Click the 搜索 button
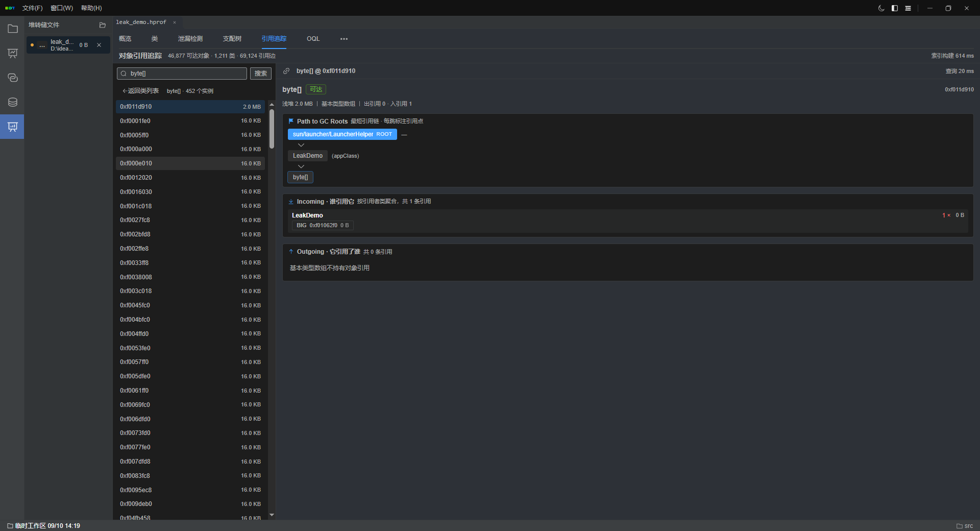Viewport: 980px width, 531px height. (261, 74)
